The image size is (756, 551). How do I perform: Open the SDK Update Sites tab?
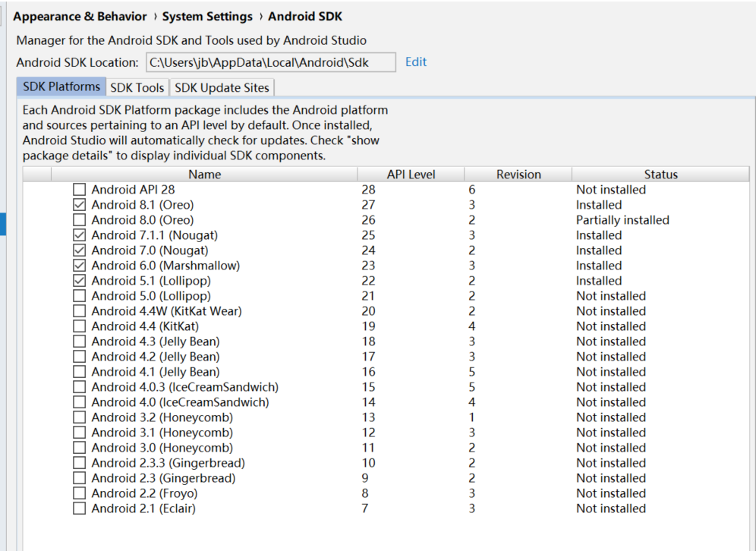pos(222,88)
